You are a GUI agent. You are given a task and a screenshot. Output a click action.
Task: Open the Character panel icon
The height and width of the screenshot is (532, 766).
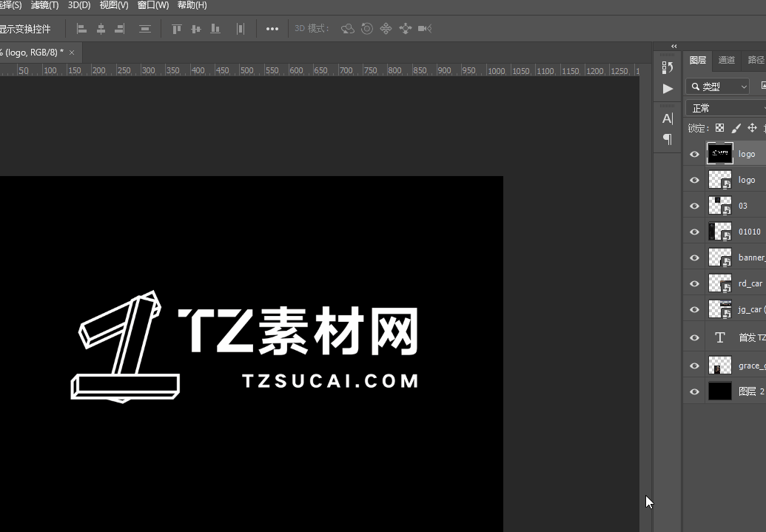668,118
